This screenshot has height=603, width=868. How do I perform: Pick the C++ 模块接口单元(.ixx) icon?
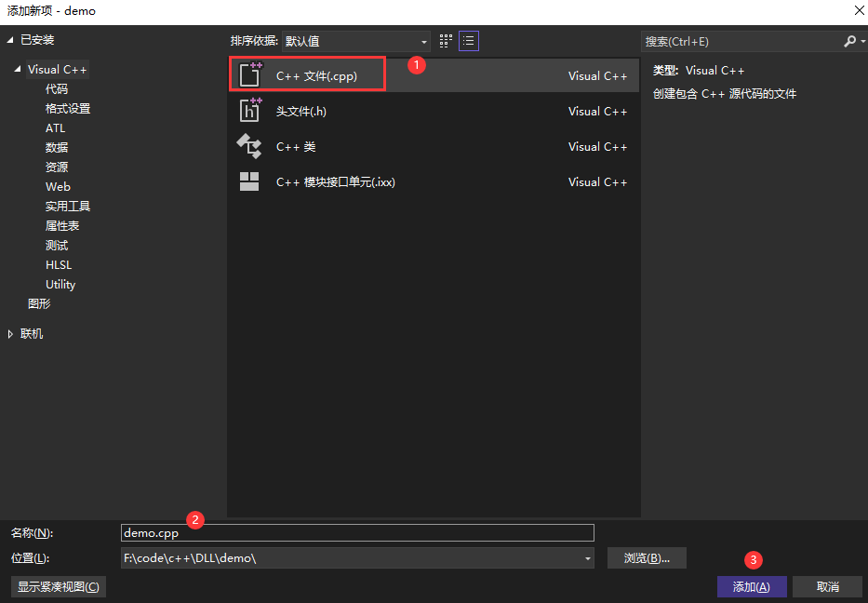click(249, 181)
